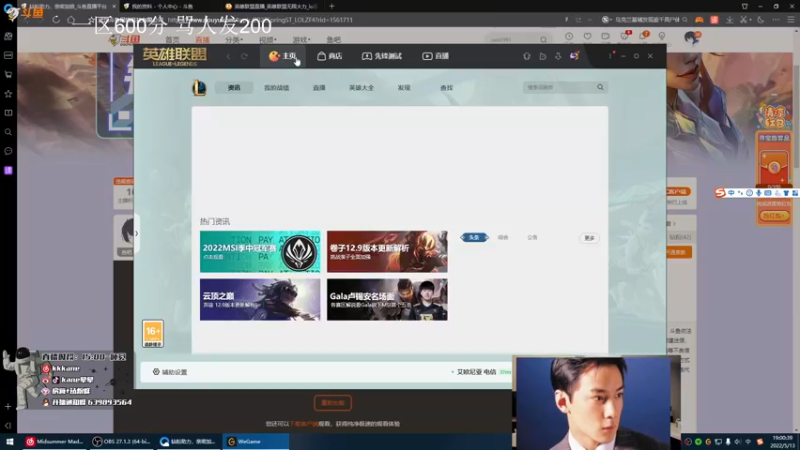Select the 头条 news filter
Screen dimensions: 800x450
point(474,237)
